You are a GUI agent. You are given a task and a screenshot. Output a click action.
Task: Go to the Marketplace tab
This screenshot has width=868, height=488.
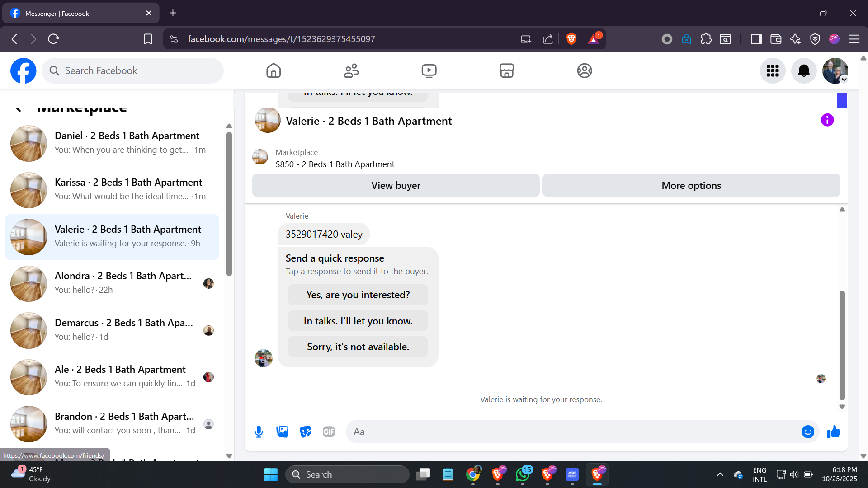[506, 71]
